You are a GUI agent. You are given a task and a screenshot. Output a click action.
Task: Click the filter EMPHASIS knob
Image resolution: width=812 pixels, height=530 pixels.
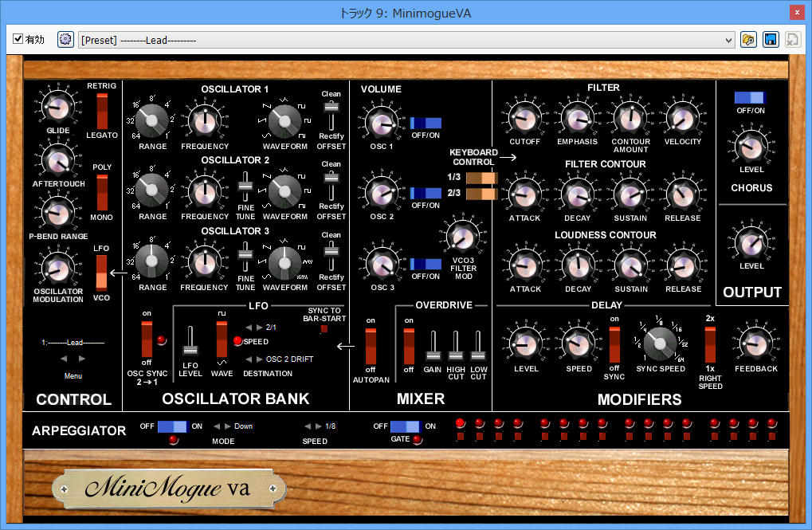(x=578, y=118)
